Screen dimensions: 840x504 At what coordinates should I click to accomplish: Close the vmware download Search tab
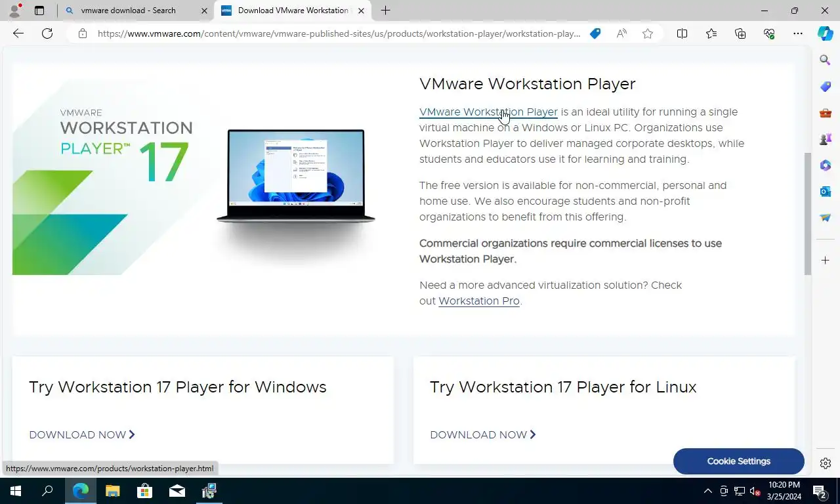[x=204, y=10]
